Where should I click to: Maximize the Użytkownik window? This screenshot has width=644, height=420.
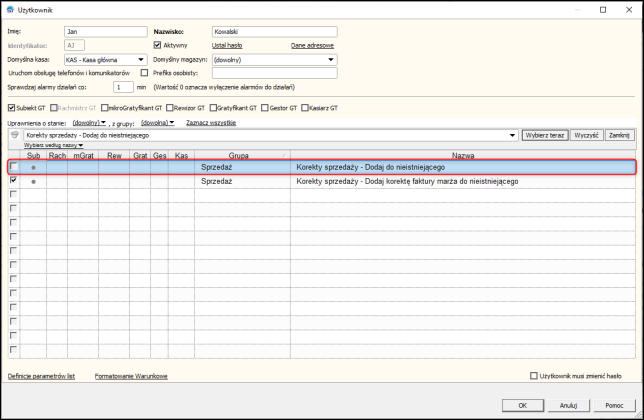pos(603,10)
